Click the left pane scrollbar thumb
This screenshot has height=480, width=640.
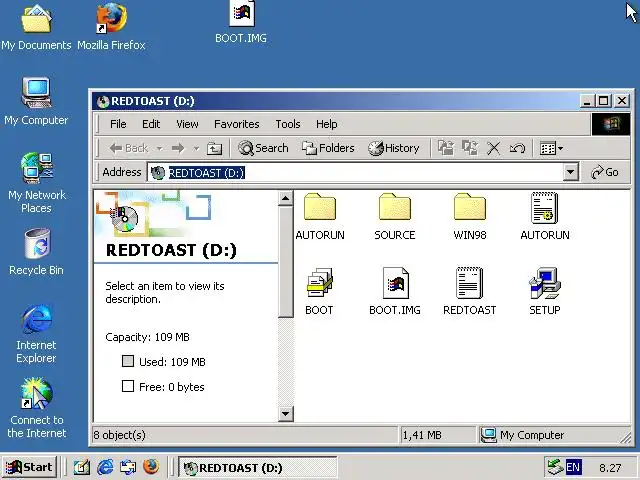click(285, 262)
